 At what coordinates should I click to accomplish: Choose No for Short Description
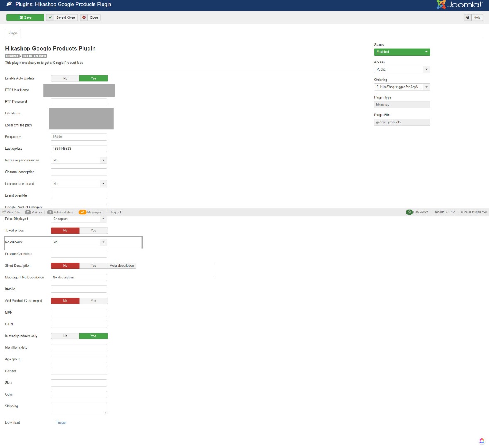coord(65,266)
